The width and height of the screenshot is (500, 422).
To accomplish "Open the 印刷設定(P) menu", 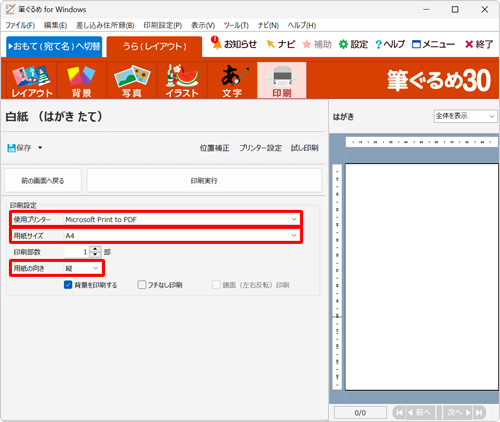I will click(x=163, y=25).
